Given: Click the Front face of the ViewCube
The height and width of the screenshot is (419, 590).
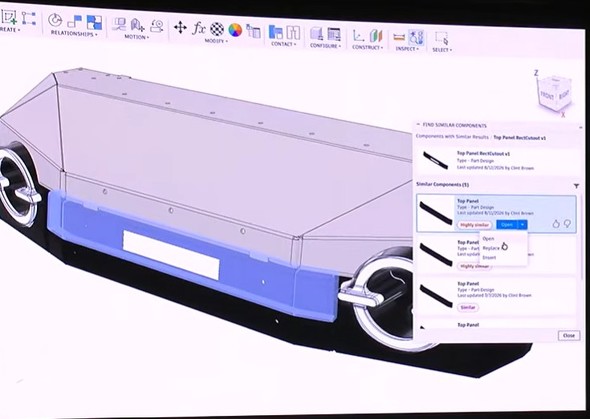Looking at the screenshot, I should [x=547, y=95].
